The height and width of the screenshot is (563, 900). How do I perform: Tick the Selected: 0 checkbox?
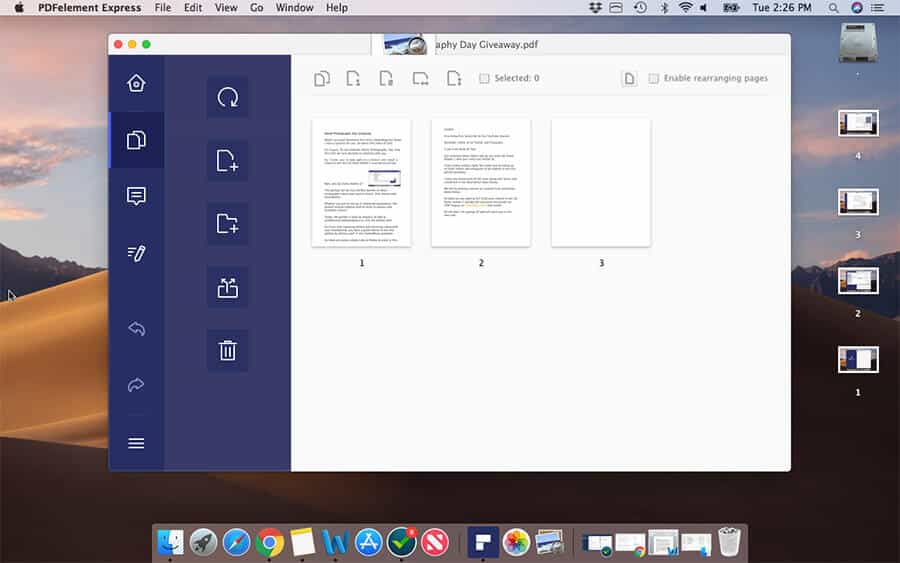coord(484,78)
